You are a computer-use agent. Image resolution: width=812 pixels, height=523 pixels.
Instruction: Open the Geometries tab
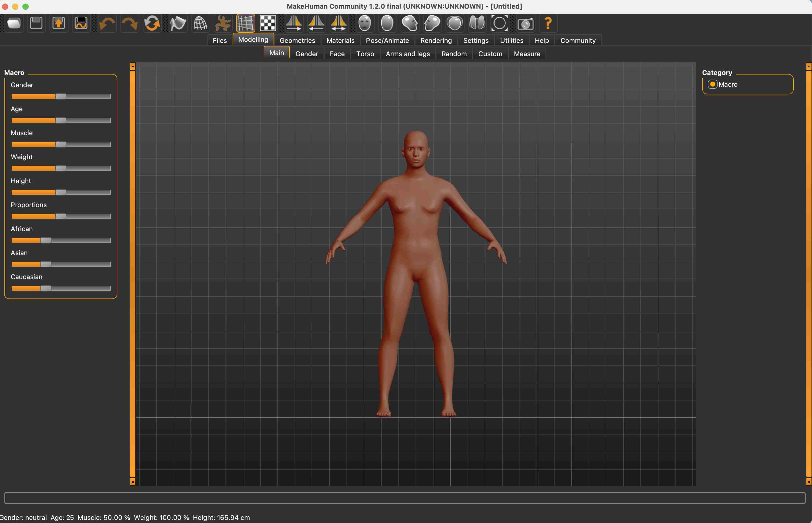297,40
